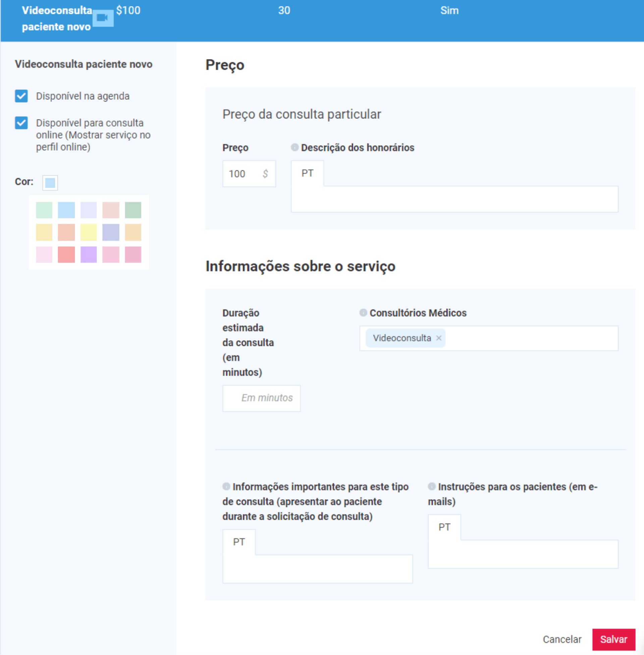Pick the light orange-tan swatch in second row
644x655 pixels.
click(133, 233)
